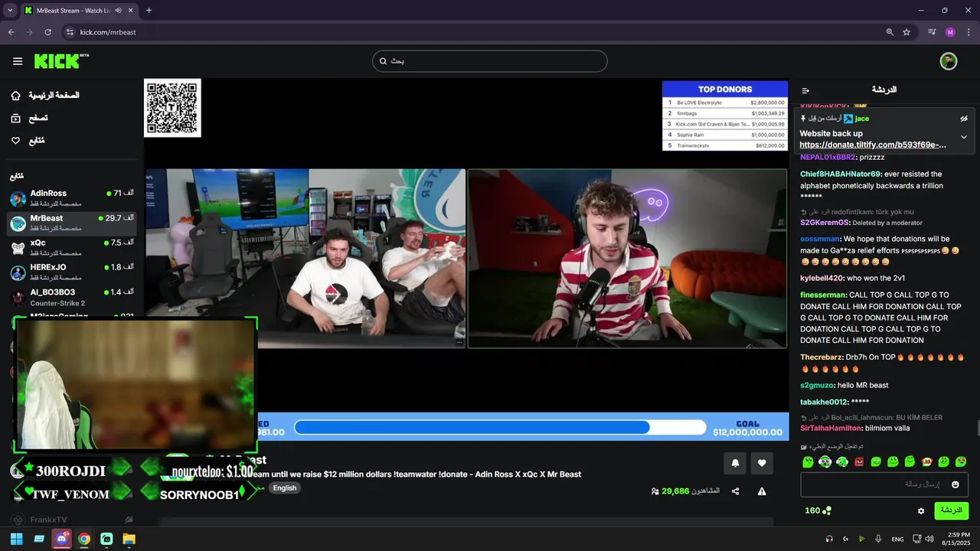
Task: Mute the MrBeast Stream tab audio
Action: tap(118, 10)
